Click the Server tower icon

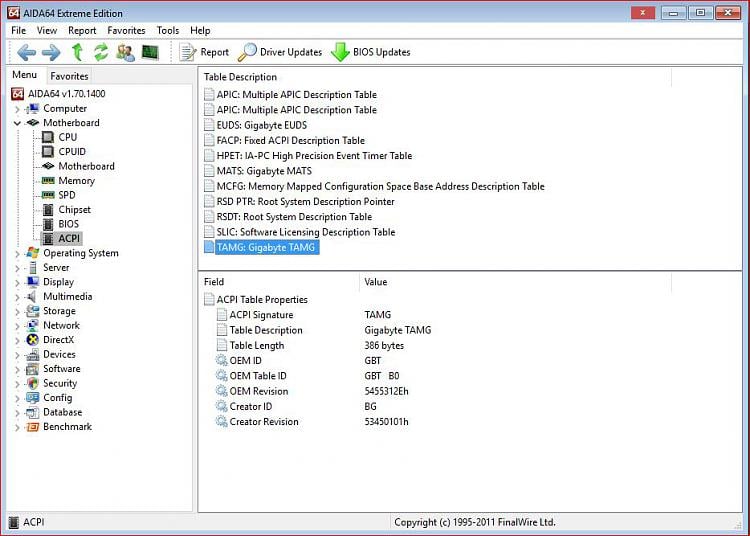click(33, 267)
